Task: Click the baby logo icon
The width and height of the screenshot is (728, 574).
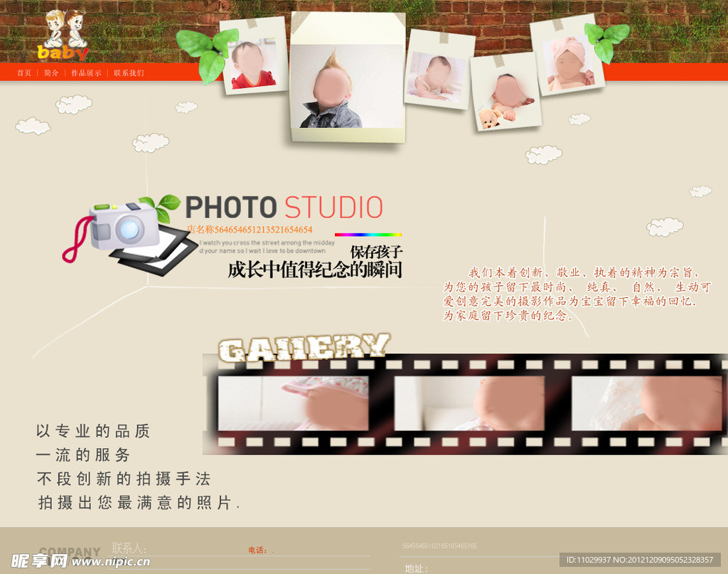Action: coord(63,35)
